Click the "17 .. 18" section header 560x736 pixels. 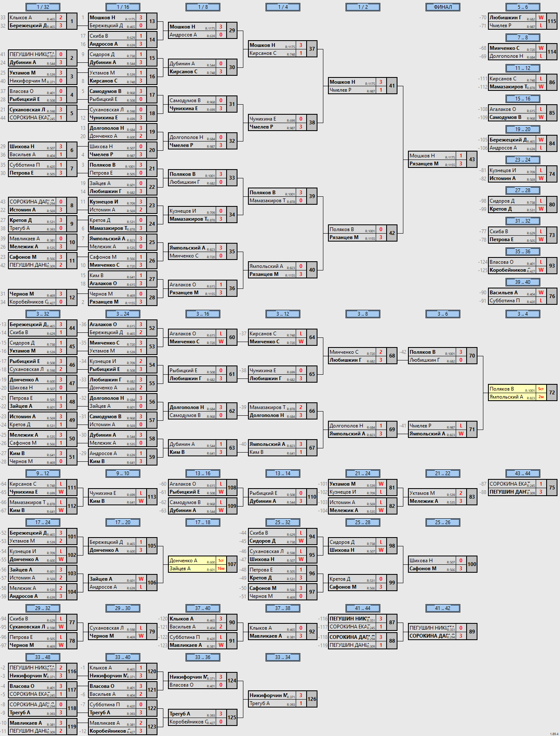click(203, 522)
